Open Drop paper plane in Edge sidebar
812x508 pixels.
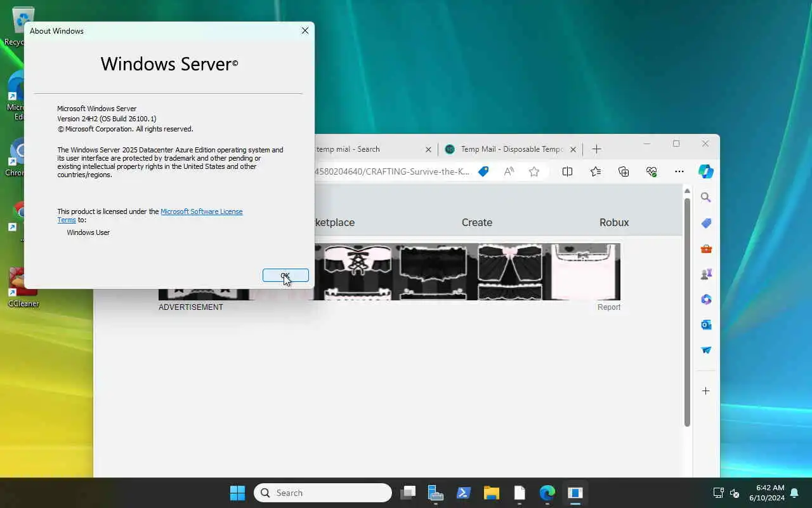706,350
